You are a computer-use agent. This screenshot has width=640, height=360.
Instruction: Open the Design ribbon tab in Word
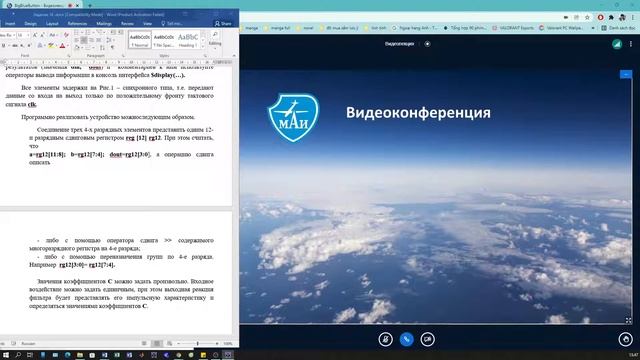point(31,24)
